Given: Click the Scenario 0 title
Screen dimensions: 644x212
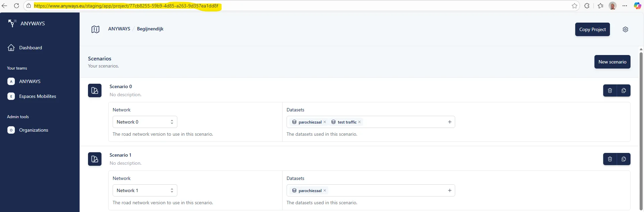Looking at the screenshot, I should pyautogui.click(x=121, y=86).
